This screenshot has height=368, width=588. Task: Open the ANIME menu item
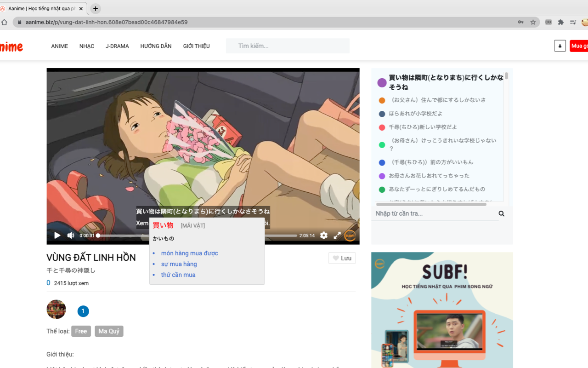coord(59,46)
